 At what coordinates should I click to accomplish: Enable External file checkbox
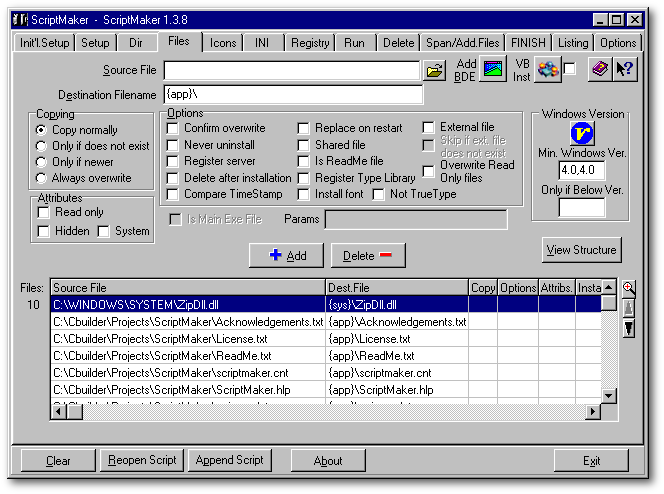pos(429,127)
